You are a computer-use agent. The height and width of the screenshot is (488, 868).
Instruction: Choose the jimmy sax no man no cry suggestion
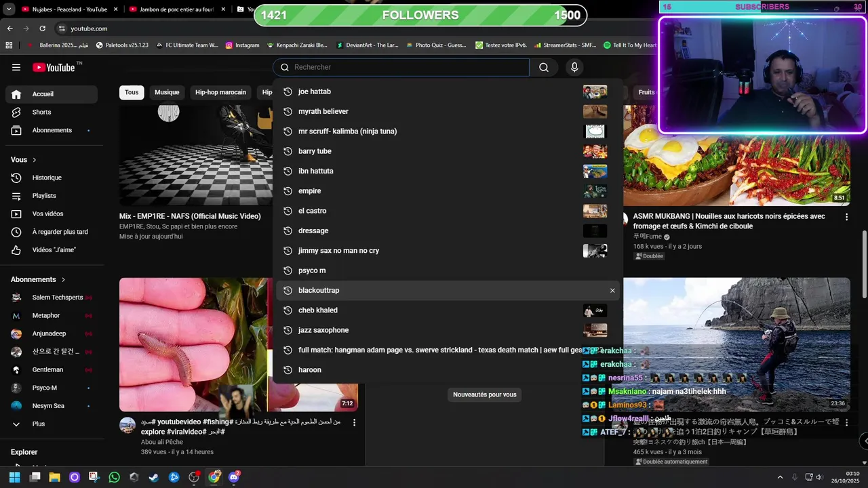(448, 251)
